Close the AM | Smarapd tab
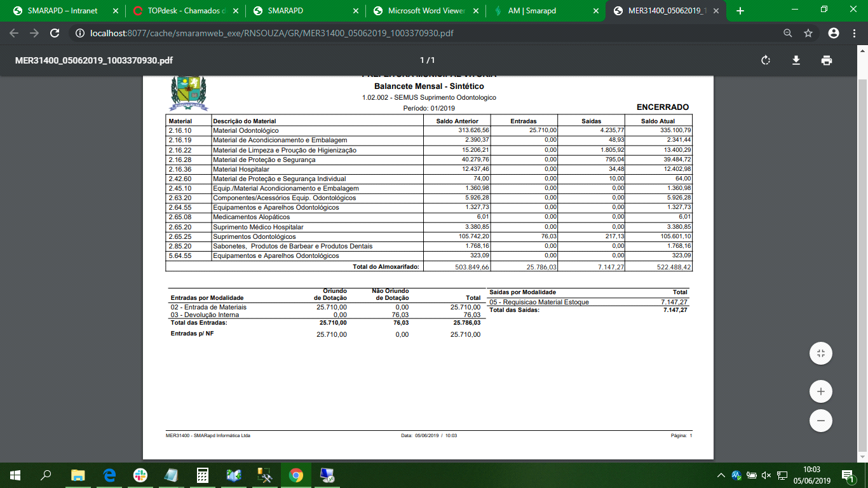 (595, 11)
